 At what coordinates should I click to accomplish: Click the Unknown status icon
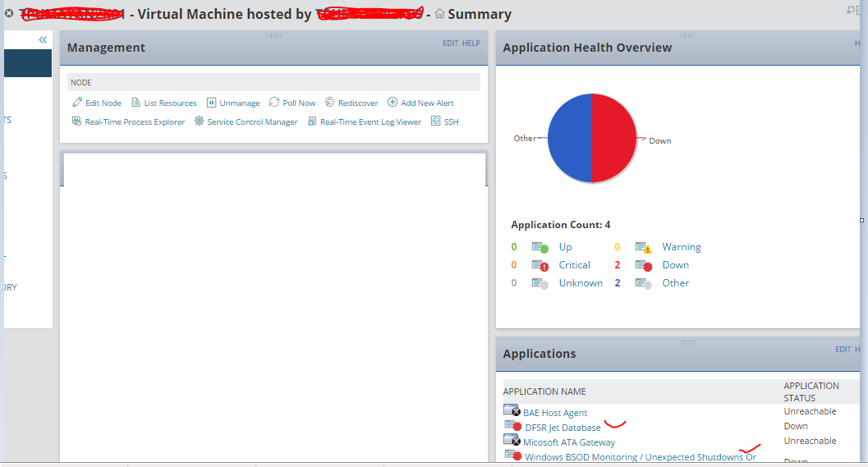coord(540,284)
